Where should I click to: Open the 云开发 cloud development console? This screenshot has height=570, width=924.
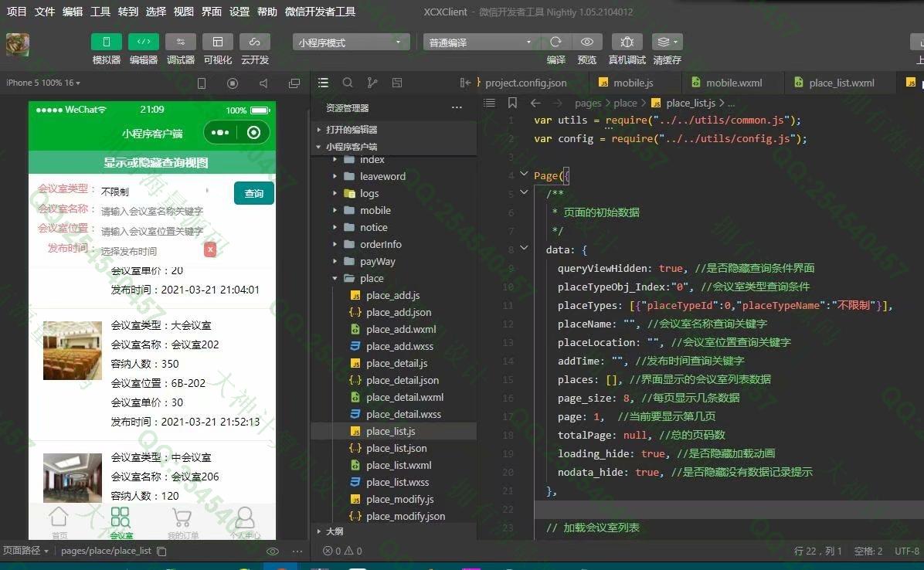coord(255,42)
